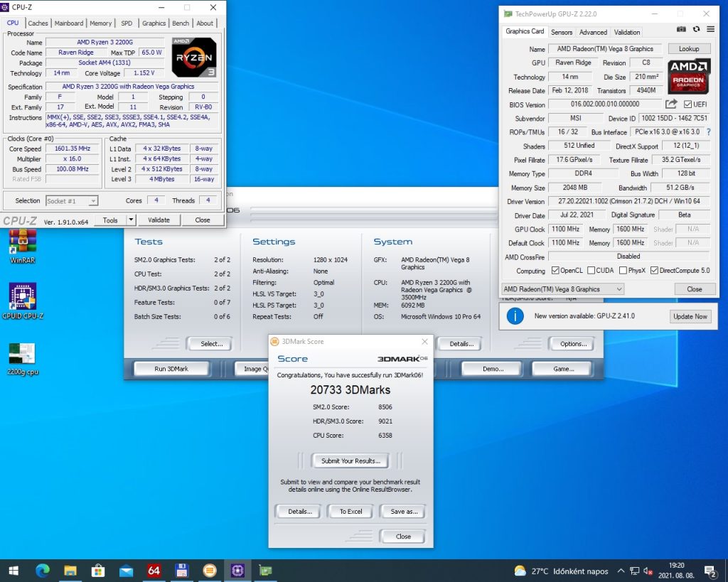The height and width of the screenshot is (582, 728).
Task: Click Tools button in CPU-Z
Action: [x=110, y=220]
